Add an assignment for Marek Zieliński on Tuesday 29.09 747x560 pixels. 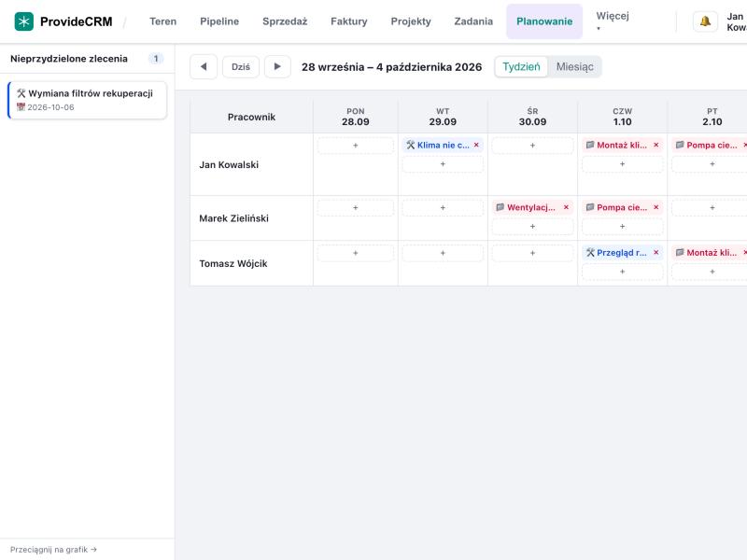(x=443, y=207)
